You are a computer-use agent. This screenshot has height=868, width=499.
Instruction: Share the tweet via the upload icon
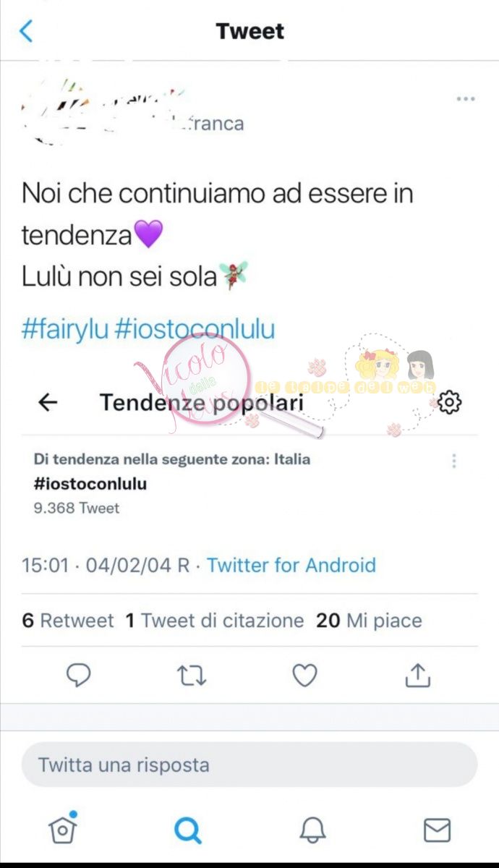417,674
